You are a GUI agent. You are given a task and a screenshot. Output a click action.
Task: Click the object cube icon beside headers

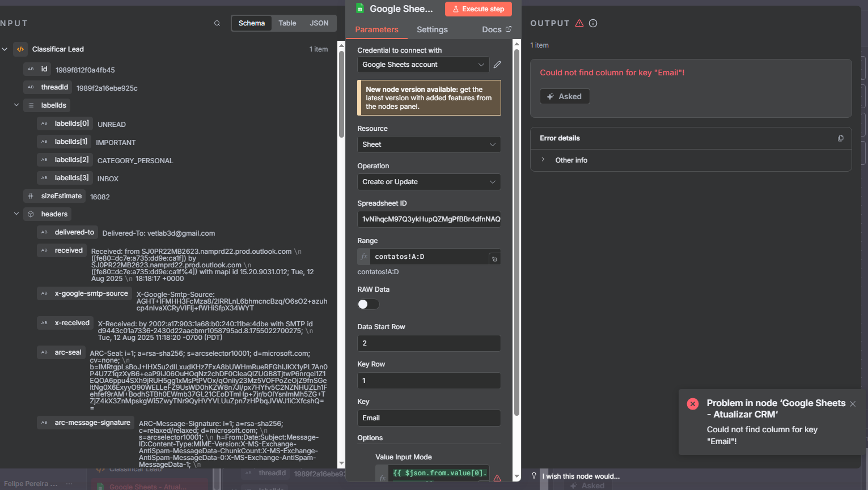point(31,214)
